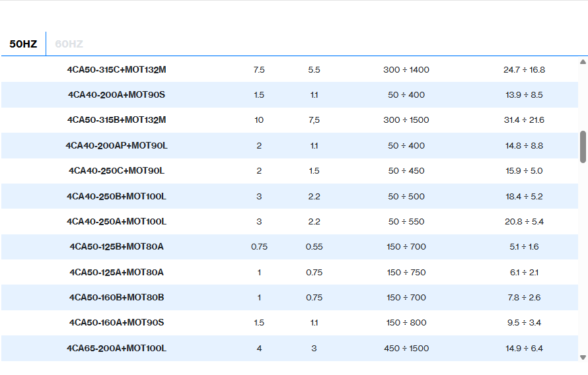
Task: Click the scrollbar up arrow
Action: coord(583,62)
